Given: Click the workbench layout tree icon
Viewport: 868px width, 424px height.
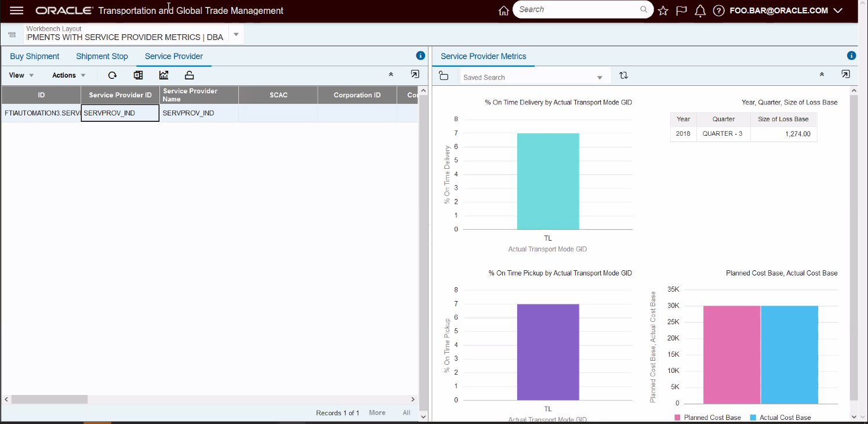Looking at the screenshot, I should point(12,35).
